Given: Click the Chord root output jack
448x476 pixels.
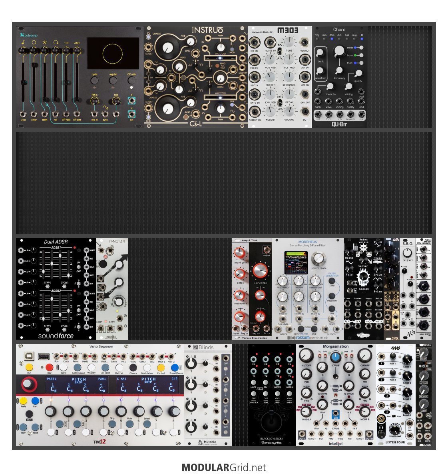Looking at the screenshot, I should pyautogui.click(x=318, y=114).
